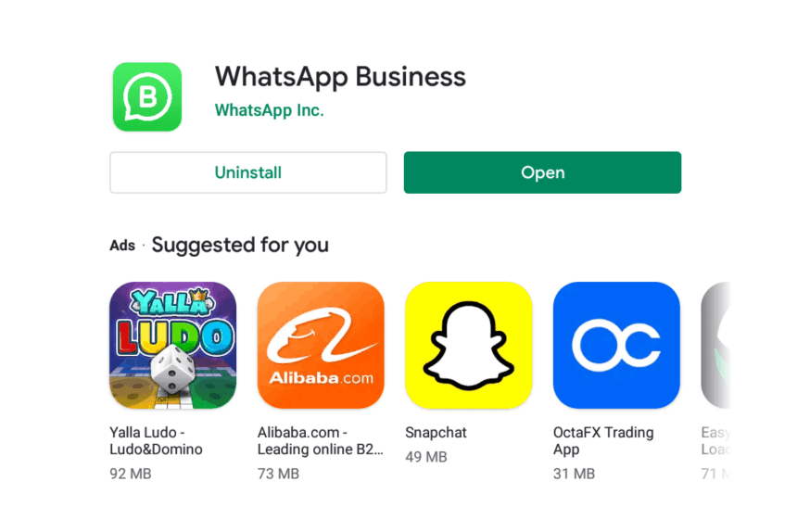Click the Suggested for you heading

tap(240, 246)
